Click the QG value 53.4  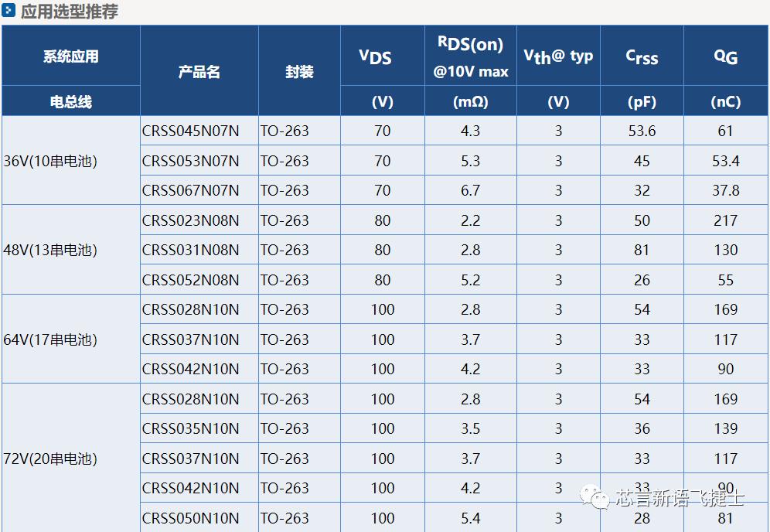click(x=726, y=161)
